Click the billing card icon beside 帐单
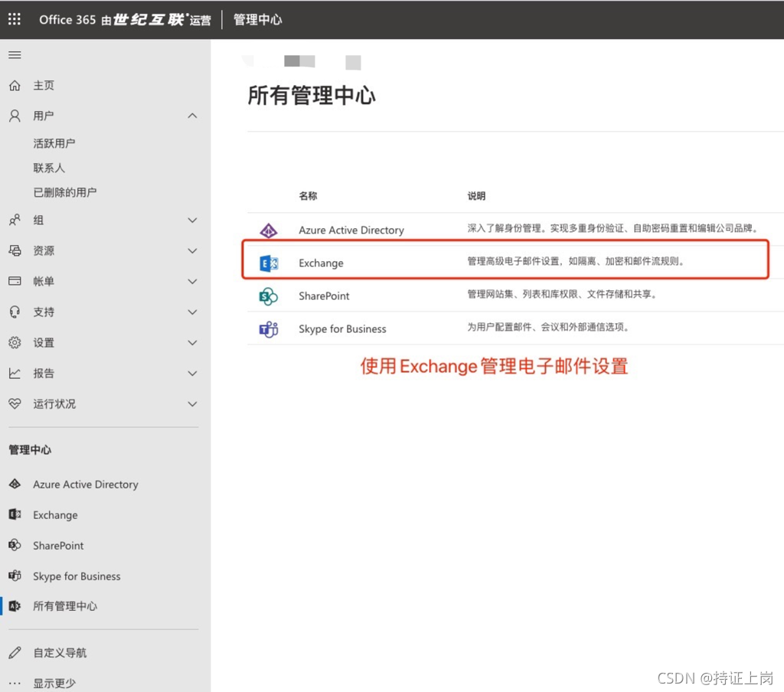 click(15, 281)
